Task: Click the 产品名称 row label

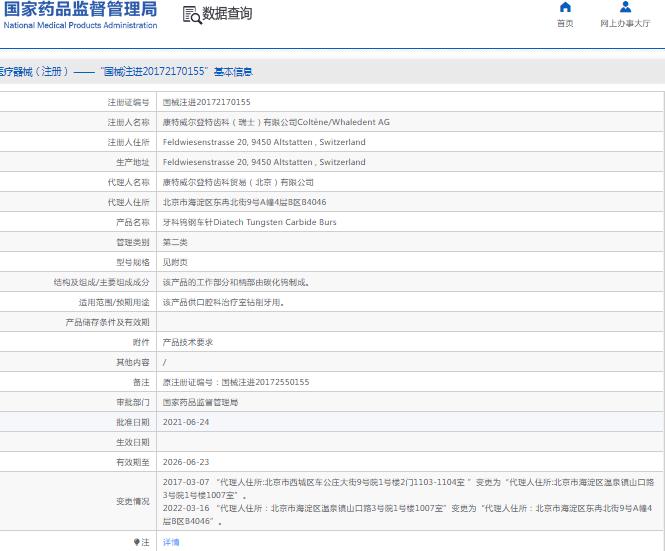Action: (132, 222)
